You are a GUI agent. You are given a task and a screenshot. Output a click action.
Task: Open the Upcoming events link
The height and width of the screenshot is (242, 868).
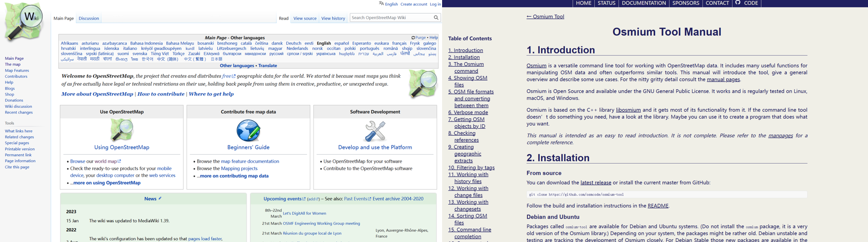[x=283, y=199]
